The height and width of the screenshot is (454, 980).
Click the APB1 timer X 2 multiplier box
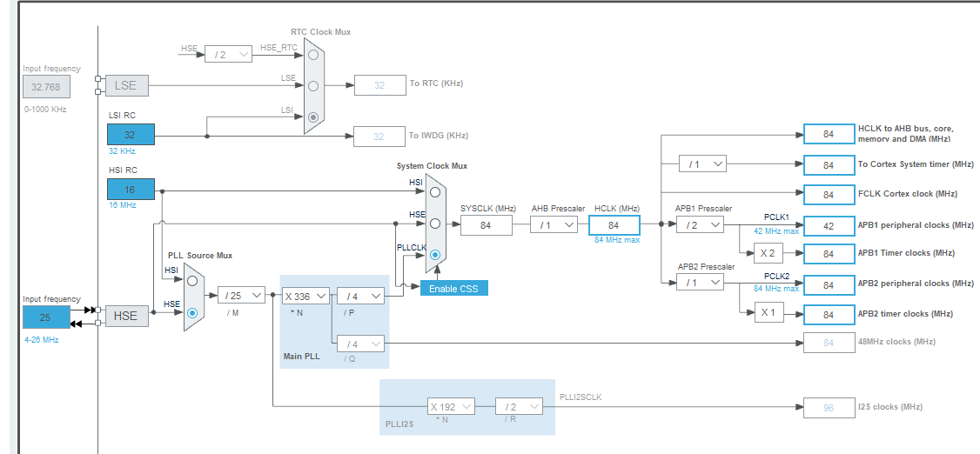[768, 254]
